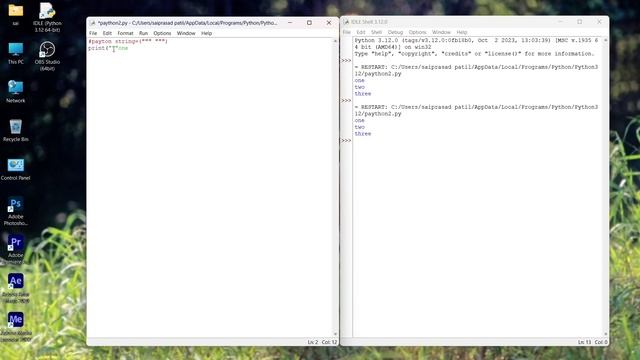Open Help menu in paython2.py editor
This screenshot has width=640, height=360.
[207, 33]
